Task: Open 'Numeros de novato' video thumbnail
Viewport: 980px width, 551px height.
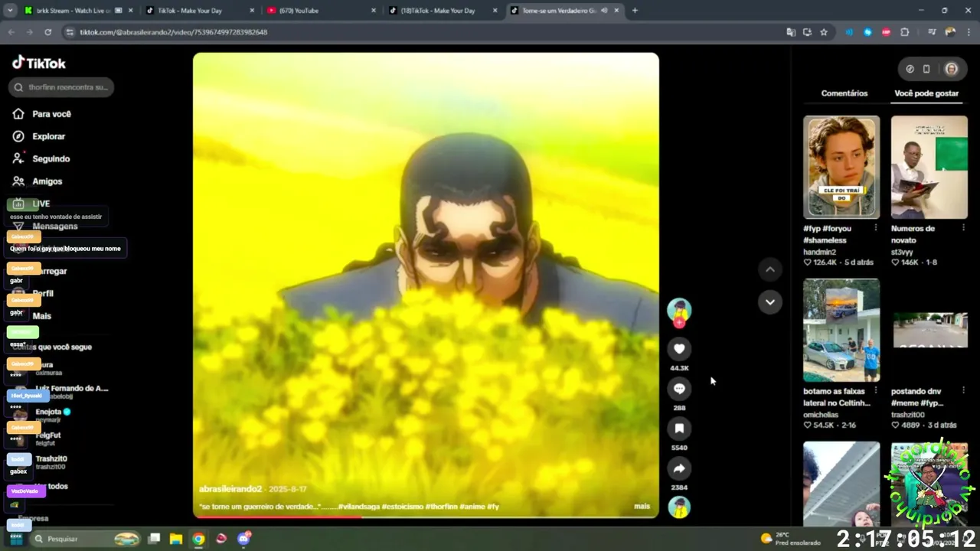Action: [929, 167]
